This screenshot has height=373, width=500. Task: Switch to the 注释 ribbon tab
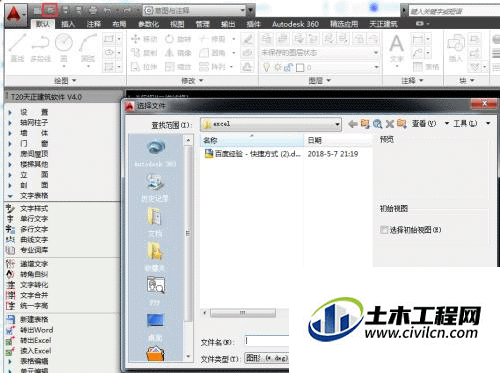(x=93, y=24)
